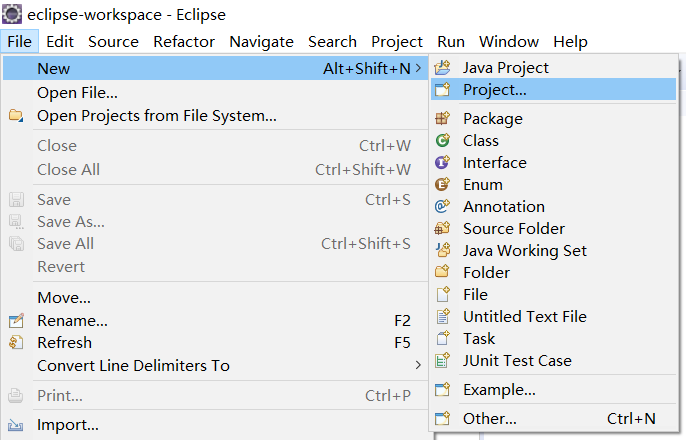Image resolution: width=686 pixels, height=440 pixels.
Task: Click the Task icon
Action: pyautogui.click(x=443, y=338)
